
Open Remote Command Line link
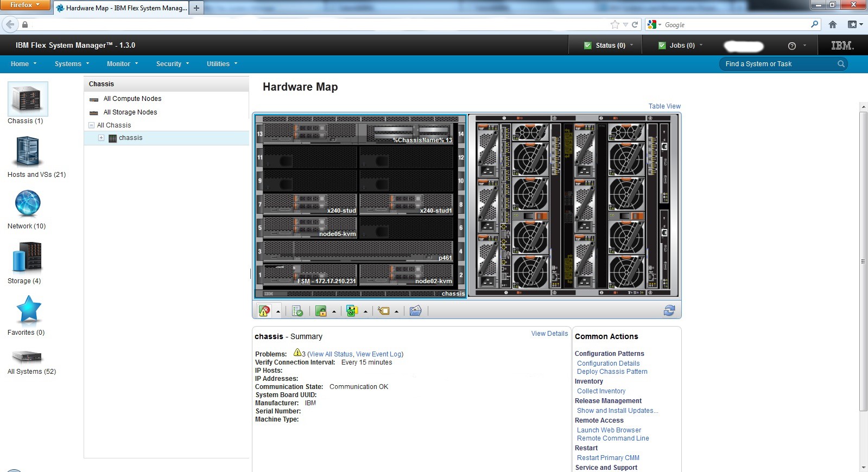coord(613,438)
